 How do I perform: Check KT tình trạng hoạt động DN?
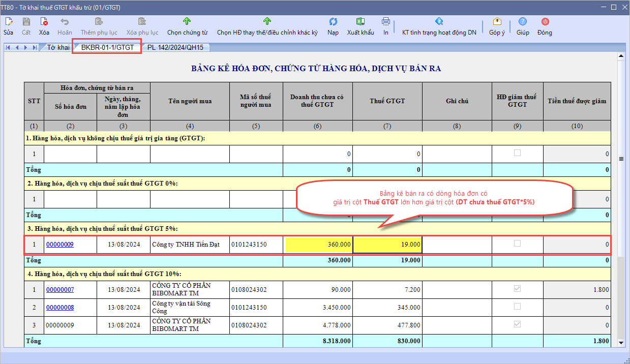pos(439,22)
